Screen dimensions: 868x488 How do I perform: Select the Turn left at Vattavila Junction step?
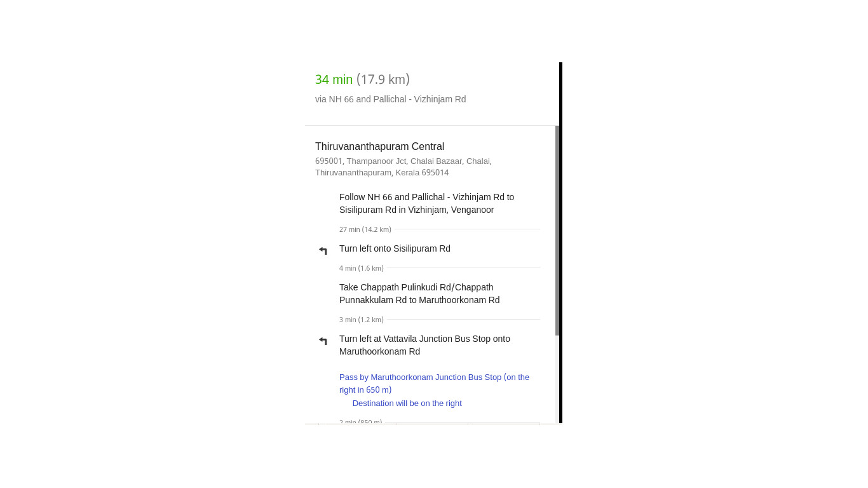[x=424, y=345]
